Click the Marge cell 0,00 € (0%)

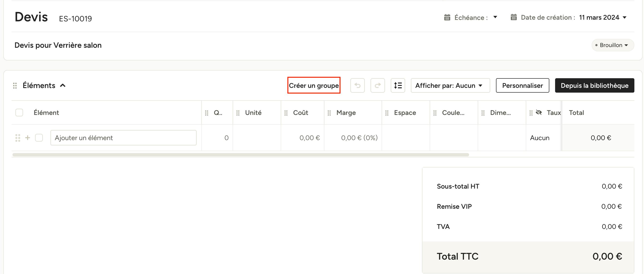pos(353,138)
